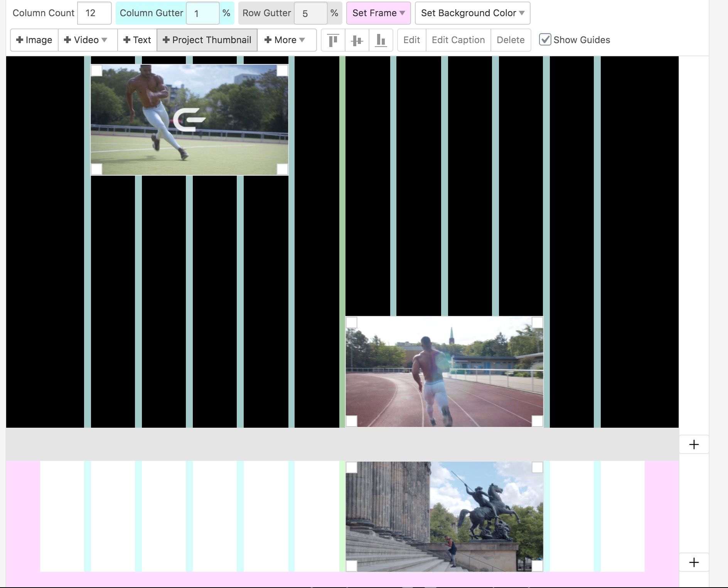
Task: Uncheck the Show Guides checkbox
Action: (545, 40)
